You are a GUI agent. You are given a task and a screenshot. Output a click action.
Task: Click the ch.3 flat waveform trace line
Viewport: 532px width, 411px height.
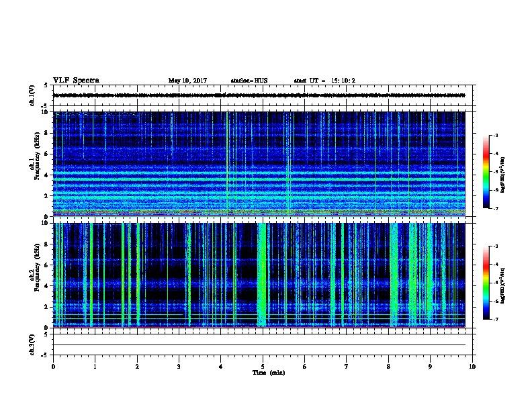pyautogui.click(x=259, y=345)
